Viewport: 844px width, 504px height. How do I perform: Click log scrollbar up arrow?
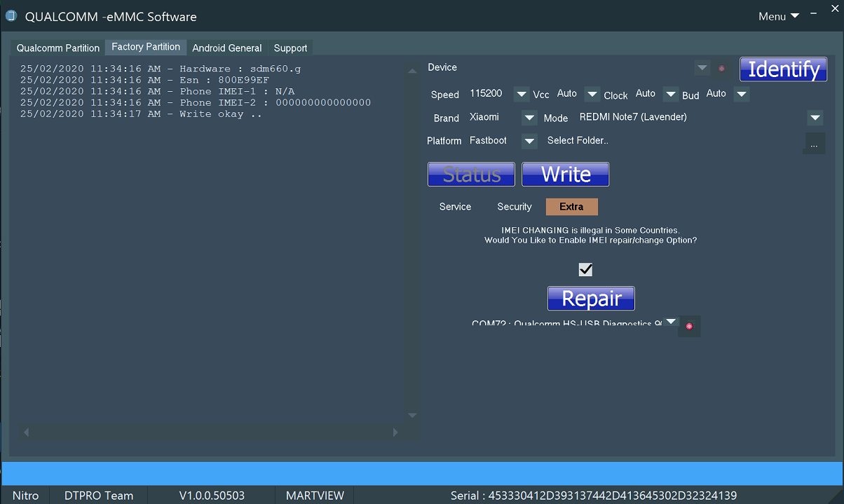[x=412, y=70]
